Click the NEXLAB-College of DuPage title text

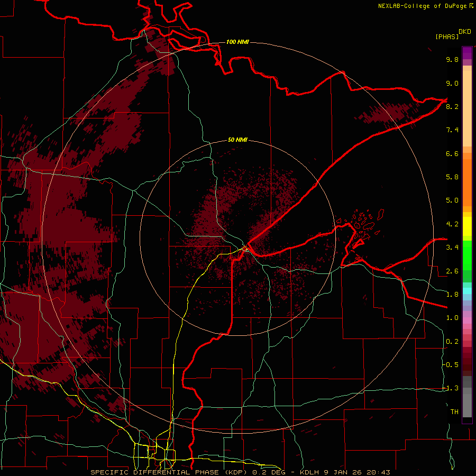point(423,6)
